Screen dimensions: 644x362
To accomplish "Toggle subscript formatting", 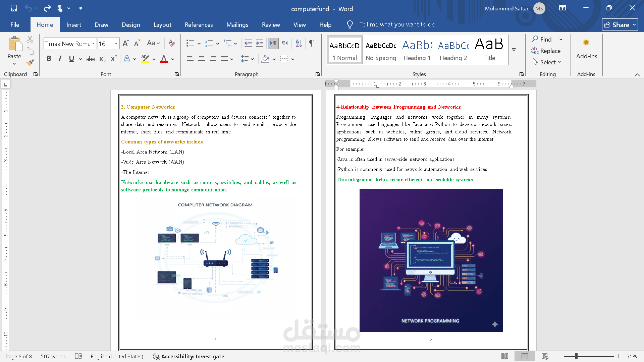I will click(x=102, y=59).
